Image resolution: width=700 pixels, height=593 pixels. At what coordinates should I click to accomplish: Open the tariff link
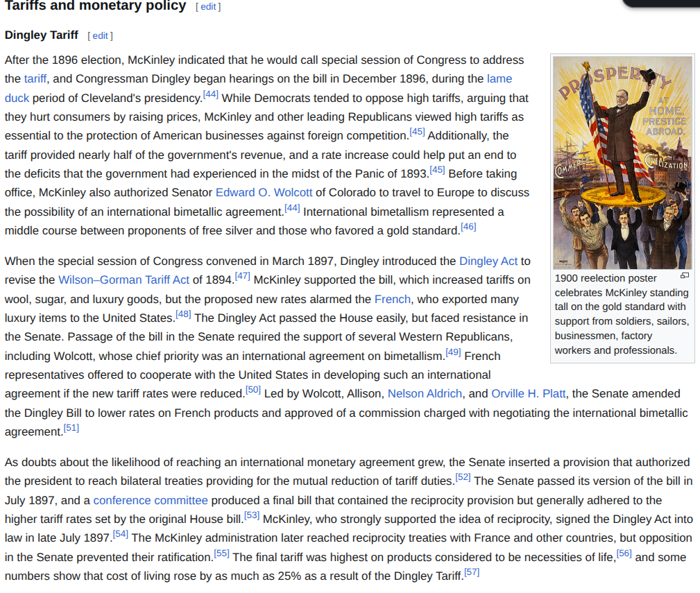pos(35,79)
